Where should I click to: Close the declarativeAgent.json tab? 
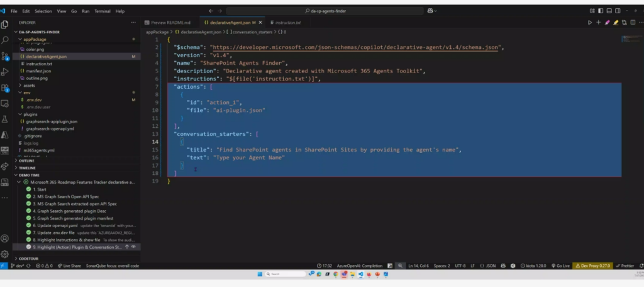260,23
